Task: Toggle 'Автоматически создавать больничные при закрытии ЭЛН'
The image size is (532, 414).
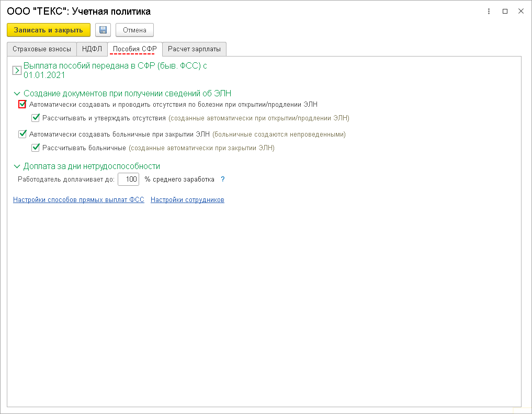Action: pyautogui.click(x=22, y=134)
